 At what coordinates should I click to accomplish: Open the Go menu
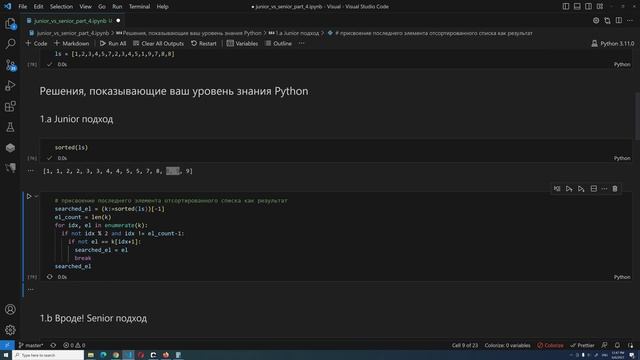coord(102,7)
